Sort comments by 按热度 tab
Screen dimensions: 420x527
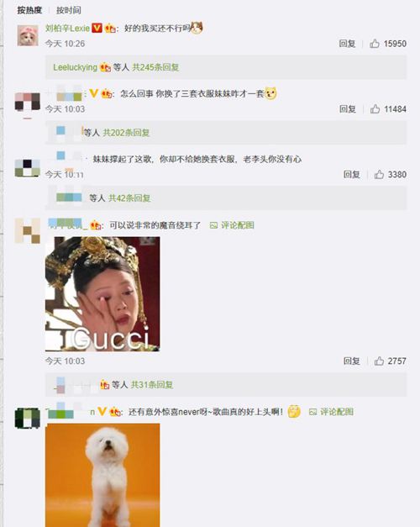[x=29, y=10]
